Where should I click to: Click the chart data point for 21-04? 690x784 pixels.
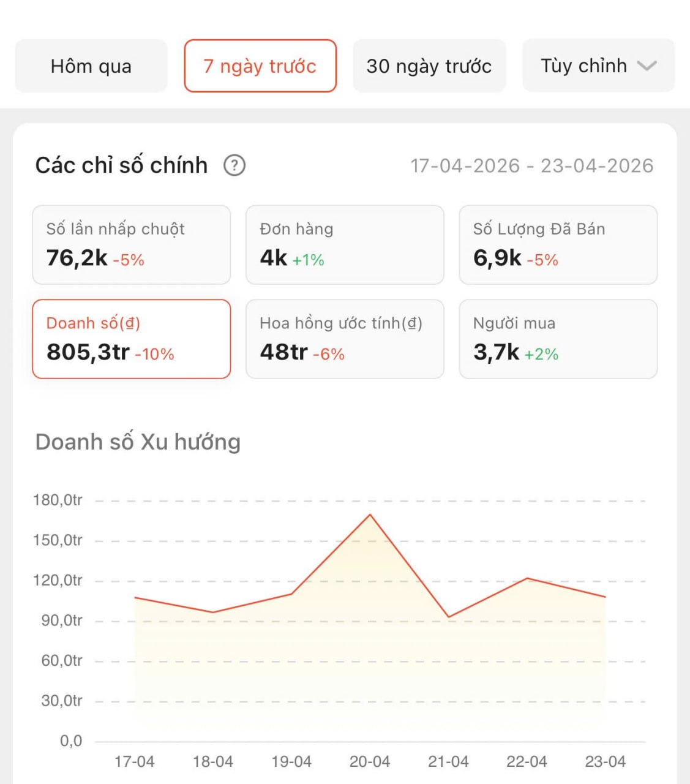click(449, 617)
